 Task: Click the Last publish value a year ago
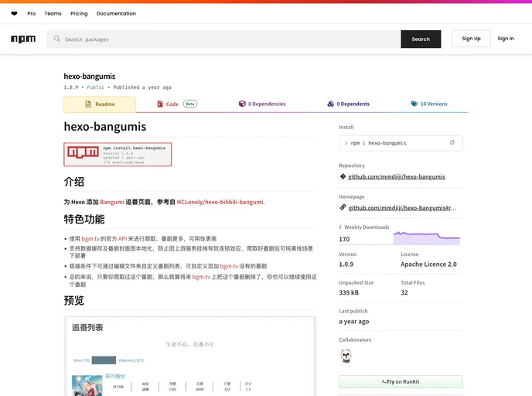coord(354,321)
